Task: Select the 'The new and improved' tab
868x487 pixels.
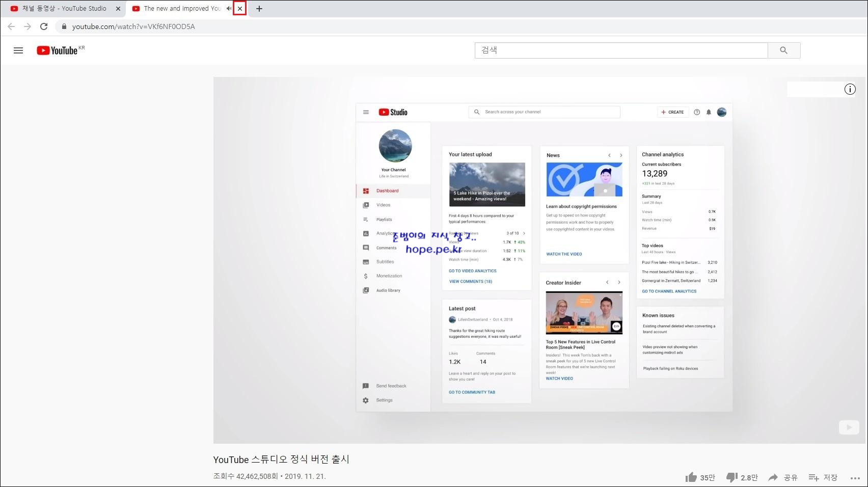Action: tap(182, 9)
